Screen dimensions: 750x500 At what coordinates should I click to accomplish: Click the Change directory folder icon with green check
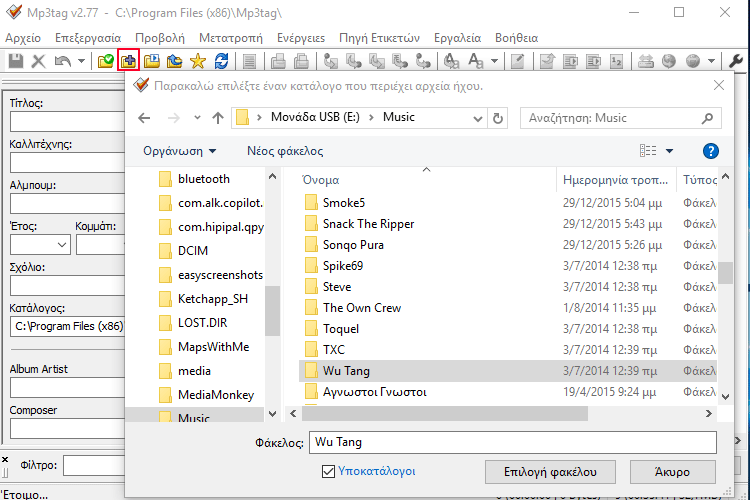point(105,61)
